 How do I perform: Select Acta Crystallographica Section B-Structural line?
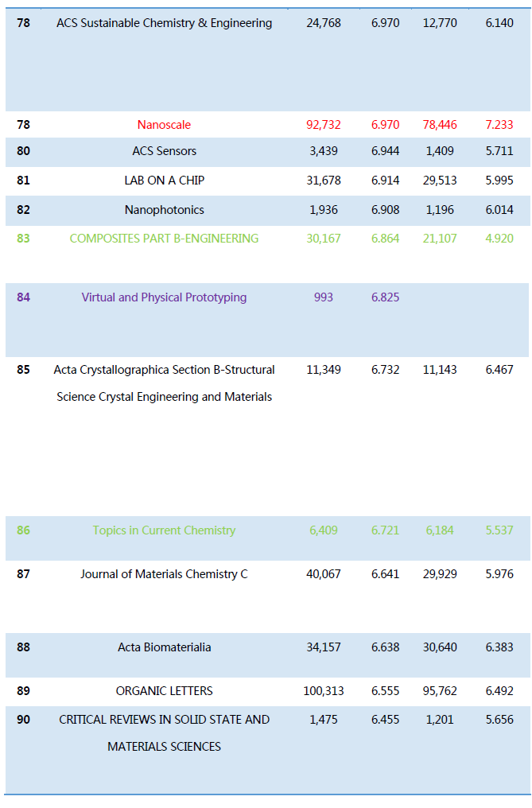click(x=164, y=370)
